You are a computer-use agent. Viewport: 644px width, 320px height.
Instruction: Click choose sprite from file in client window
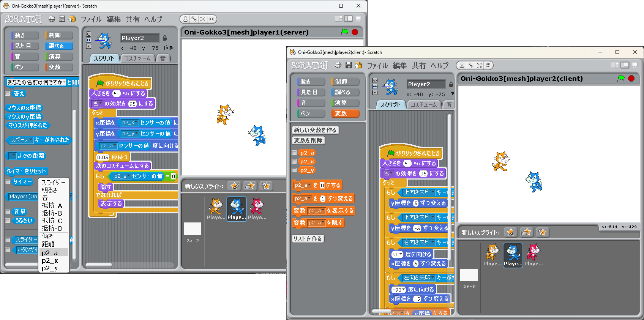coord(526,232)
